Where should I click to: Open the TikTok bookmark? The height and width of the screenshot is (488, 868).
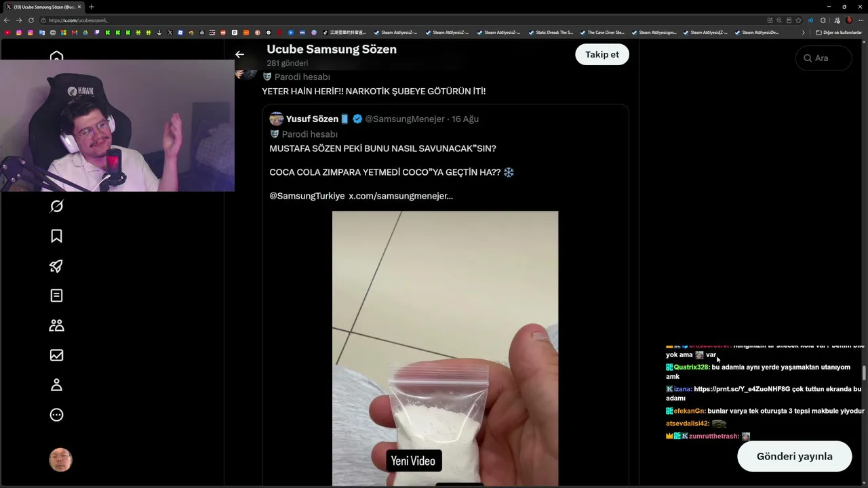point(344,33)
